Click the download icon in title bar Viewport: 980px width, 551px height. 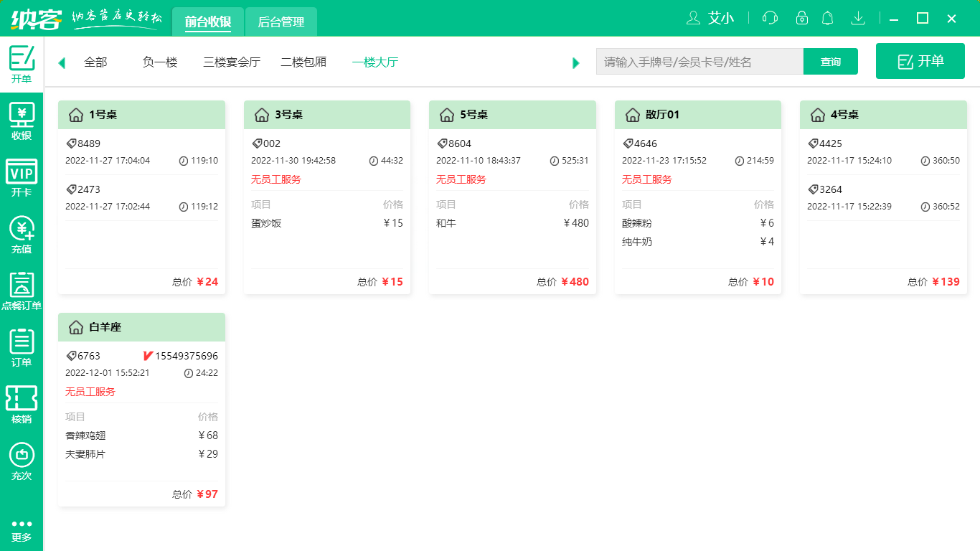[x=857, y=18]
